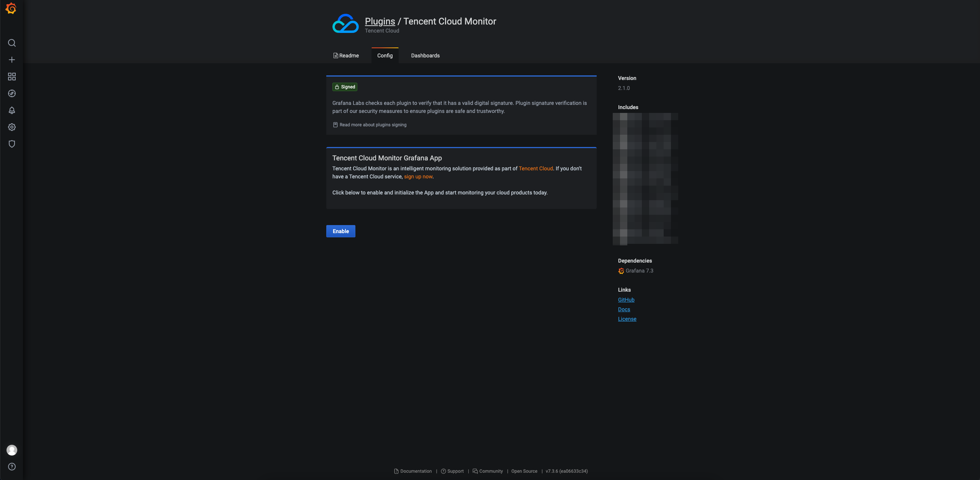Open the Alerting bell icon

click(12, 110)
